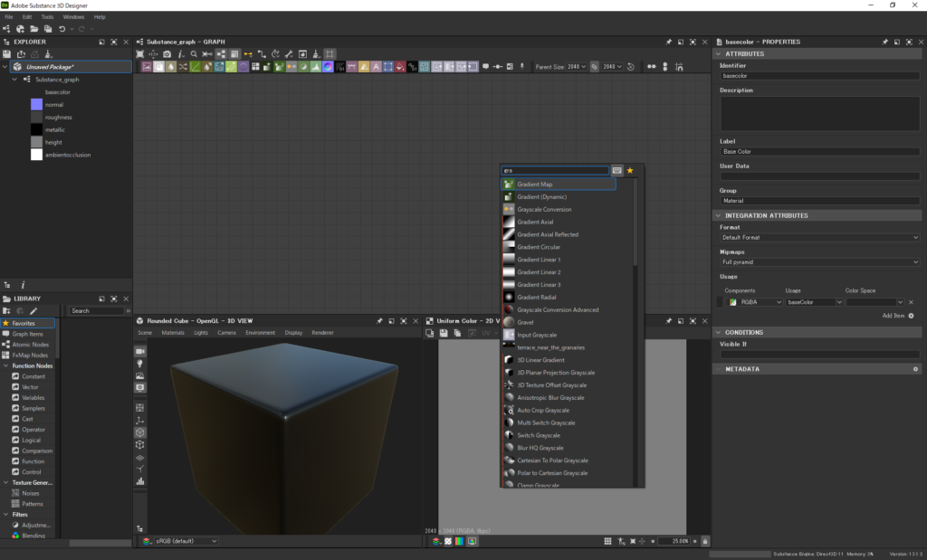Collapse the Integration Attributes section
The width and height of the screenshot is (927, 560).
pos(718,215)
